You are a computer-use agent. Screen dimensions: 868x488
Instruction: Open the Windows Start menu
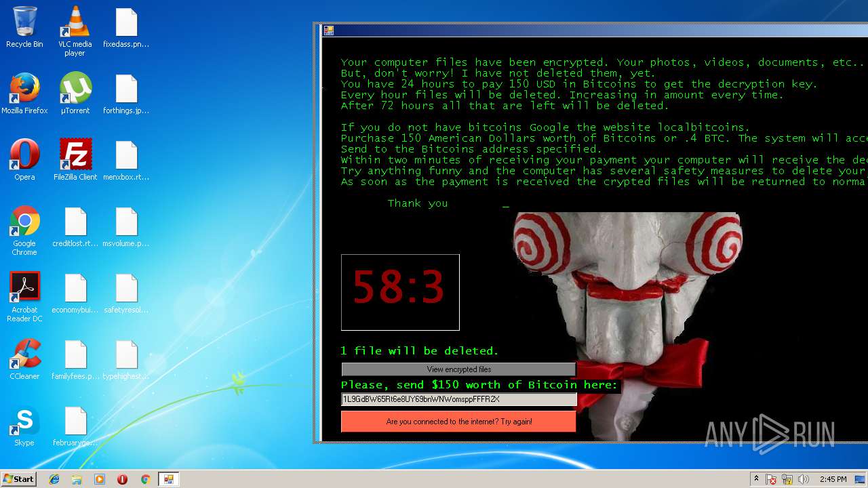pyautogui.click(x=18, y=479)
